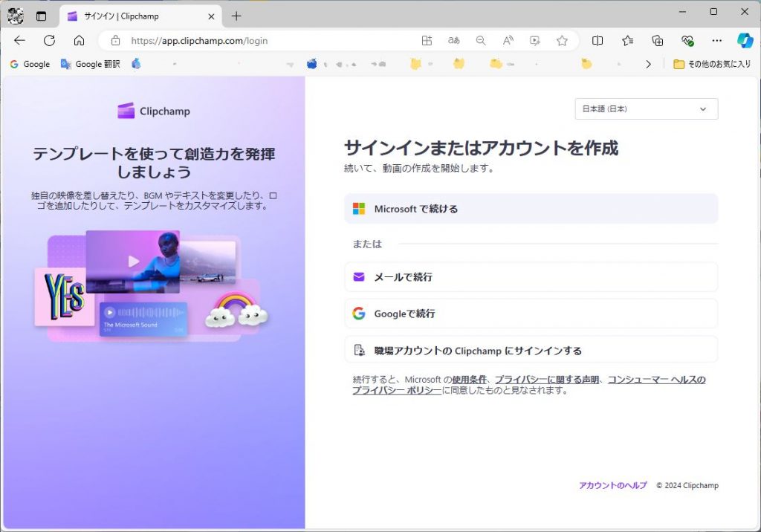Open プライバシーに関する声明 link

pyautogui.click(x=546, y=380)
